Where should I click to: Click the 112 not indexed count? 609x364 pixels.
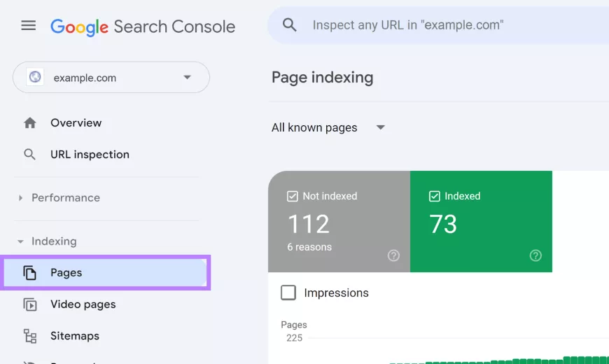pos(309,224)
